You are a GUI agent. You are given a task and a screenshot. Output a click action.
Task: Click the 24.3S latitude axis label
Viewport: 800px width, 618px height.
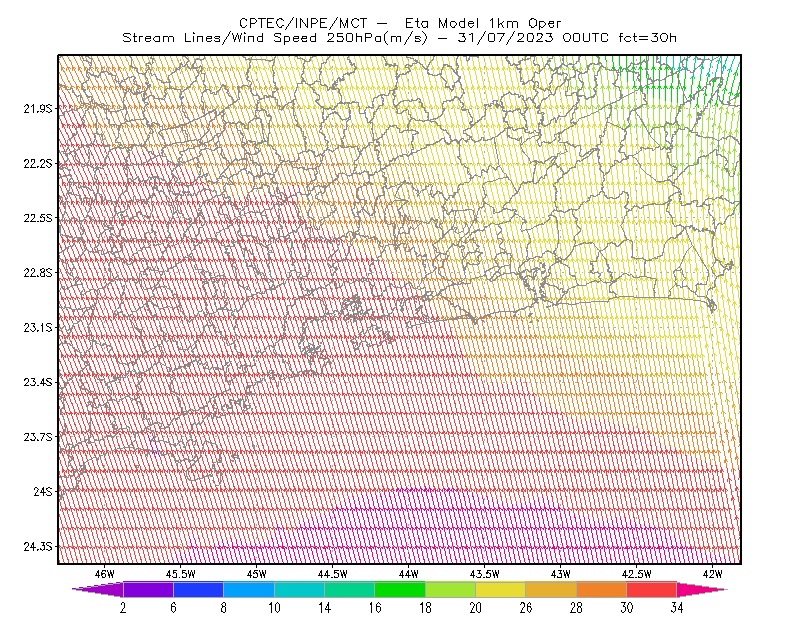coord(38,546)
